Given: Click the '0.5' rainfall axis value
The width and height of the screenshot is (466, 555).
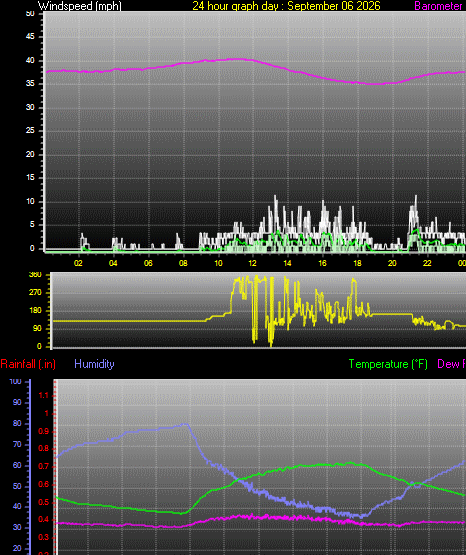Looking at the screenshot, I should [x=43, y=503].
